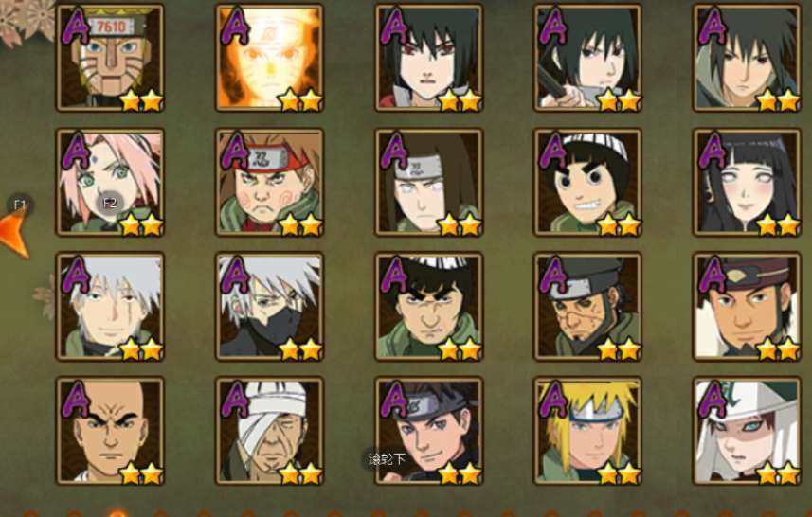Image resolution: width=812 pixels, height=517 pixels.
Task: Choose the smirking black-headband ninja portrait
Action: (429, 431)
